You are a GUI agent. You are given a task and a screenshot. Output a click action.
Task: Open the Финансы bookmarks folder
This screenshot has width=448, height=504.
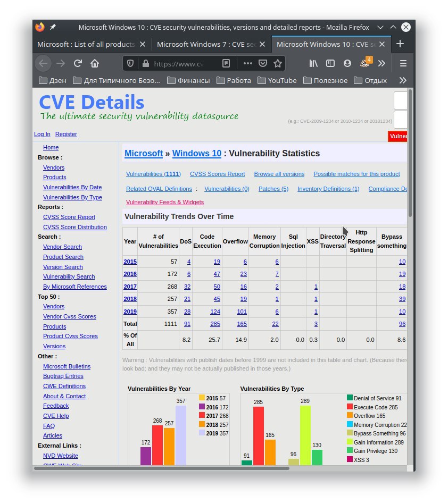[188, 80]
